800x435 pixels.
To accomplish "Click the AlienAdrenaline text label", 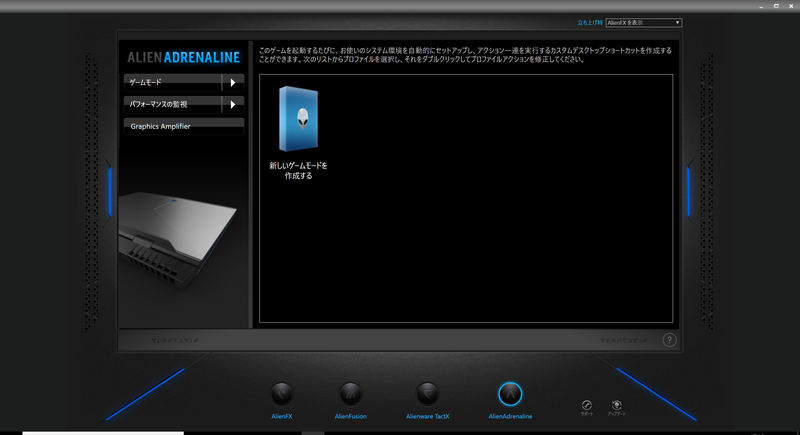I will coord(510,417).
